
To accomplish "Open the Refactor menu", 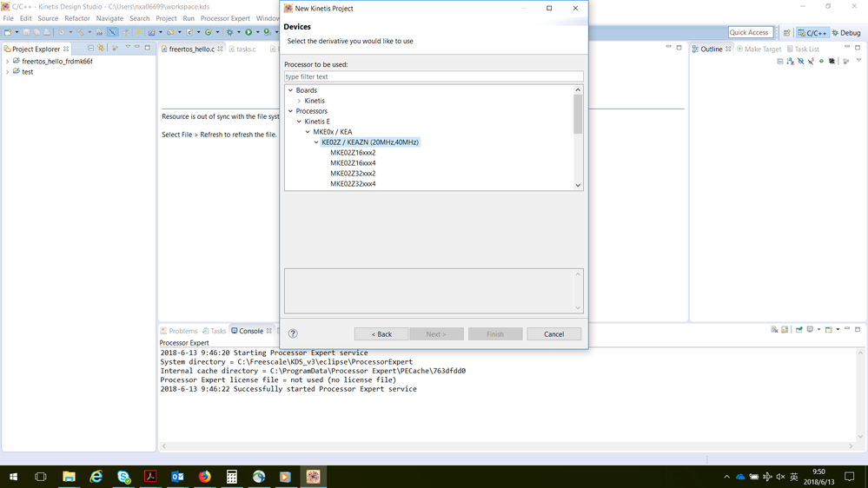I will tap(77, 18).
